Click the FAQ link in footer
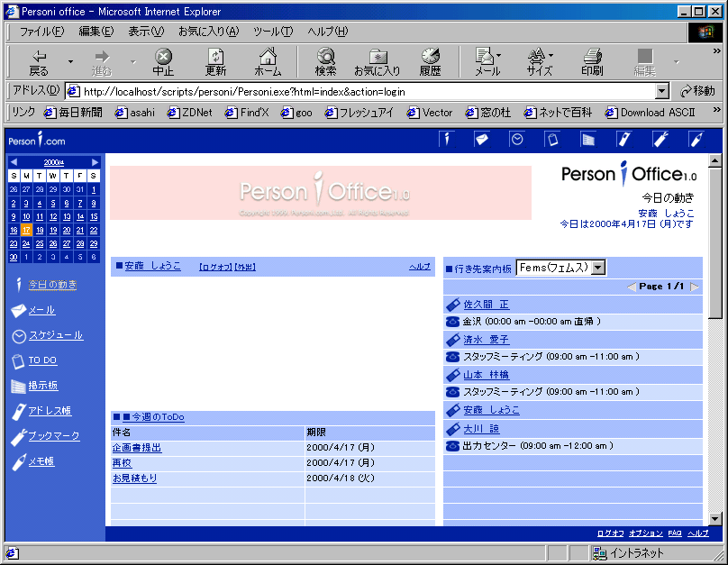This screenshot has width=728, height=565. pos(675,533)
